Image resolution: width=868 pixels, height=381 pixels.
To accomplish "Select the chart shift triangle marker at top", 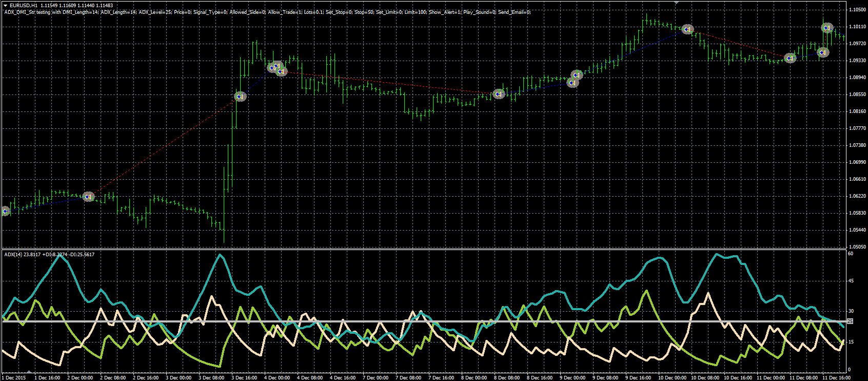I will [x=676, y=3].
